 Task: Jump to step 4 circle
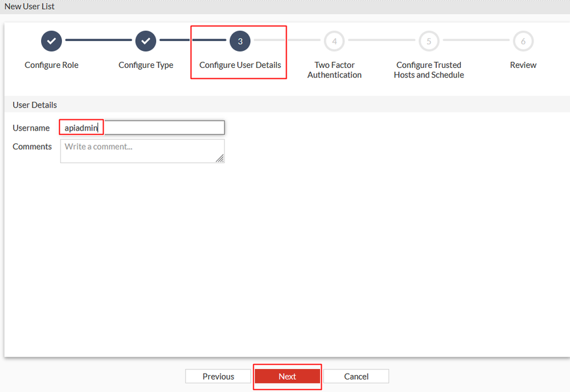point(334,41)
